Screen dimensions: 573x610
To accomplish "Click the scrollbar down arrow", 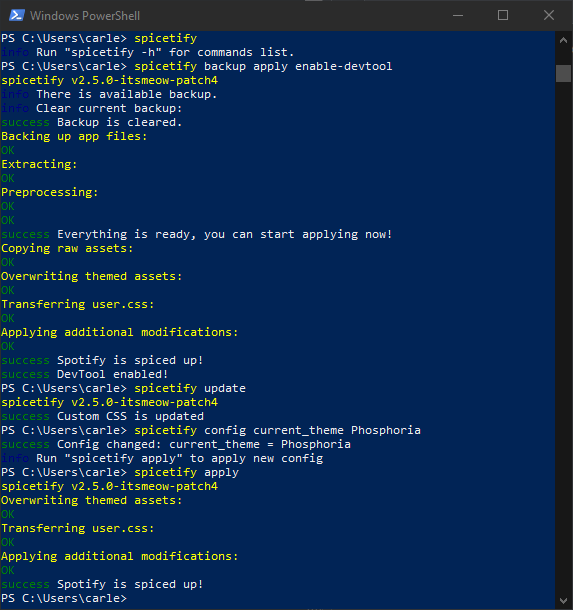I will click(x=563, y=601).
